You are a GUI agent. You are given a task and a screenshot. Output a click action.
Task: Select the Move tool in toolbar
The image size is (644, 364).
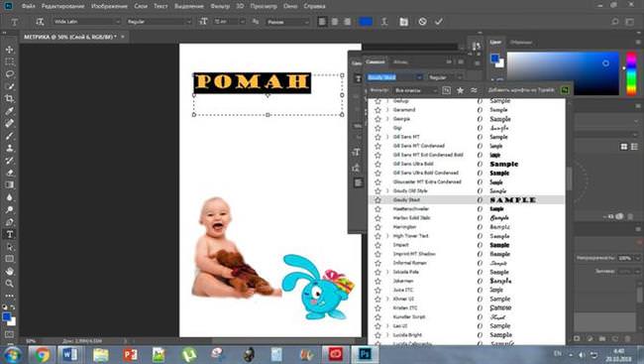click(x=10, y=50)
